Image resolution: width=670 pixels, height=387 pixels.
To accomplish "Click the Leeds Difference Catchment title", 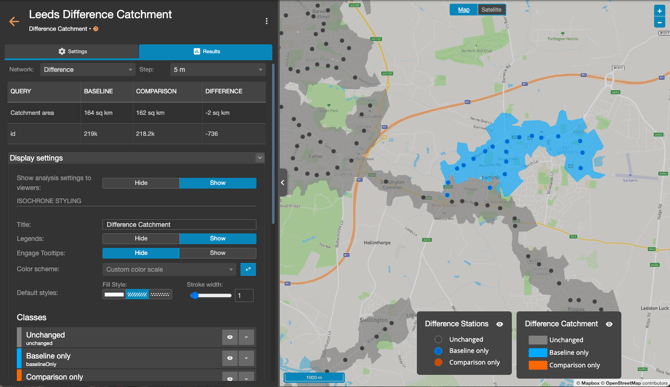I will [100, 15].
